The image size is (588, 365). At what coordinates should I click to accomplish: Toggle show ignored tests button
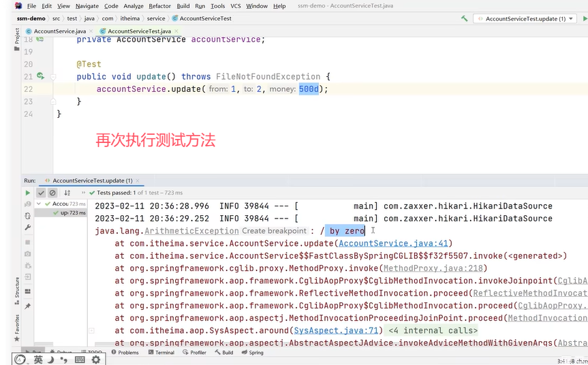point(52,193)
